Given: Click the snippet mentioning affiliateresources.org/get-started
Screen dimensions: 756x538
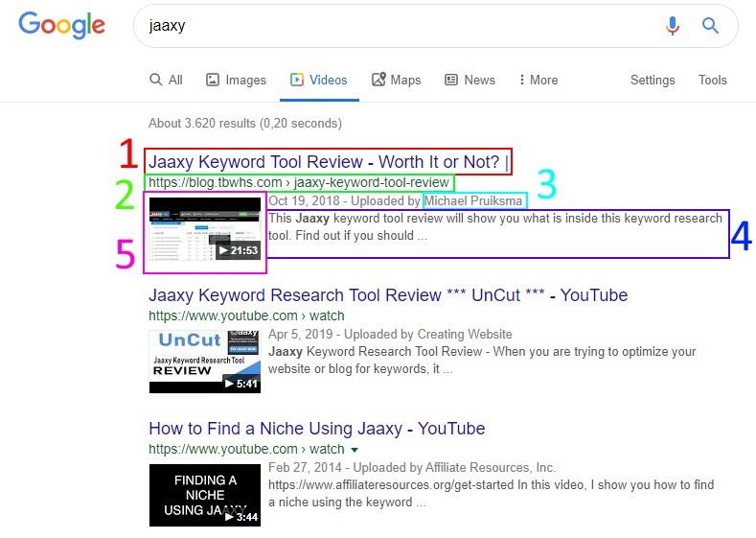Looking at the screenshot, I should pyautogui.click(x=491, y=493).
